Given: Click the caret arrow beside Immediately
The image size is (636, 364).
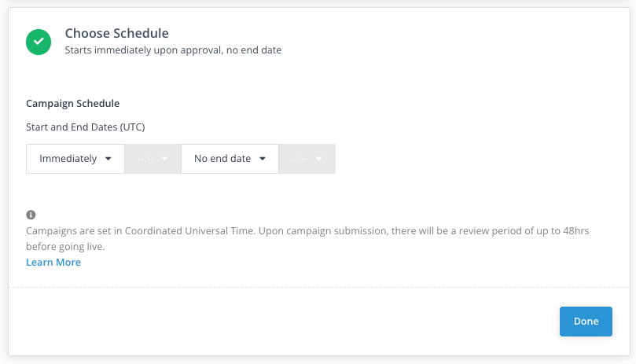Looking at the screenshot, I should coord(108,159).
